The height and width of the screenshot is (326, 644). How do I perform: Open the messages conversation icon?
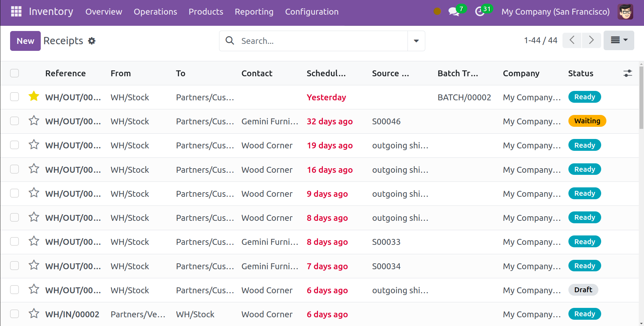point(453,11)
